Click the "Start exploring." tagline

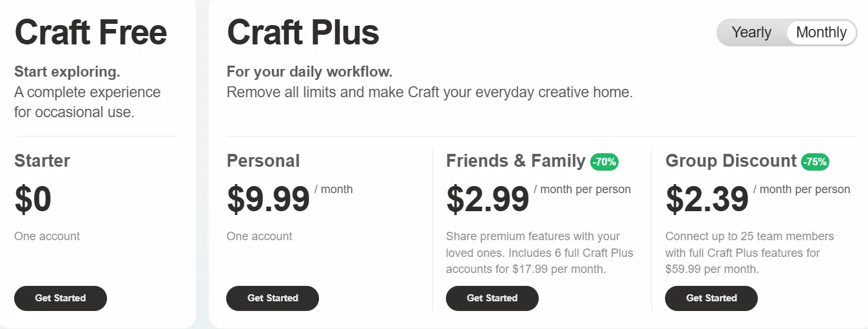point(67,71)
